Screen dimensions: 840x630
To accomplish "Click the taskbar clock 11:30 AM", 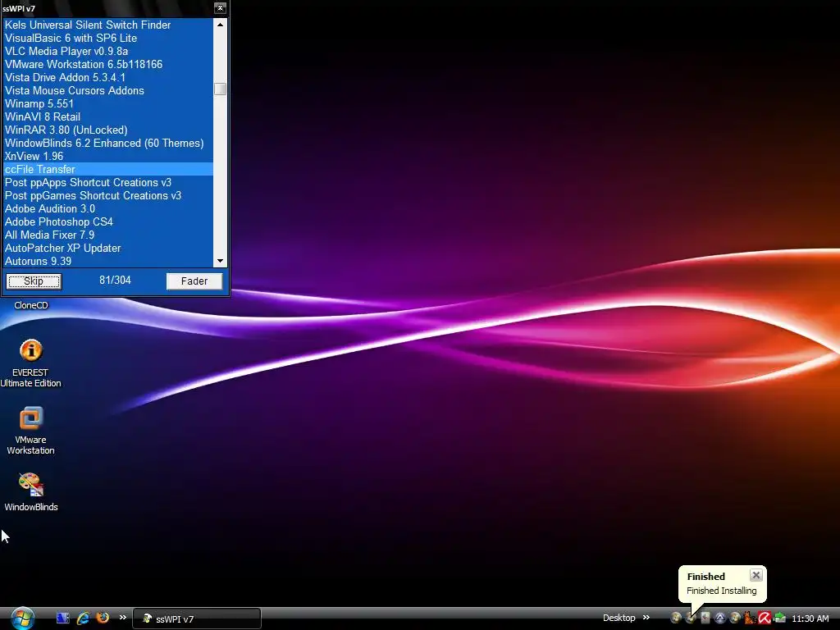I will point(810,619).
